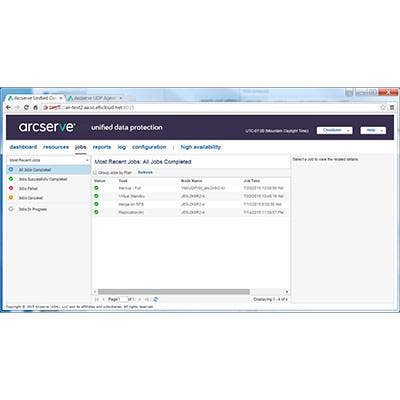
Task: Open the user account dropdown beside Help
Action: click(334, 130)
